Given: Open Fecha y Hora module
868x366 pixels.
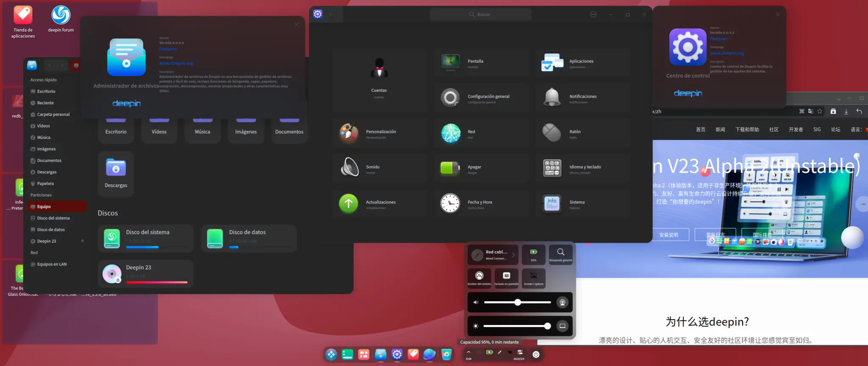Looking at the screenshot, I should (x=481, y=203).
